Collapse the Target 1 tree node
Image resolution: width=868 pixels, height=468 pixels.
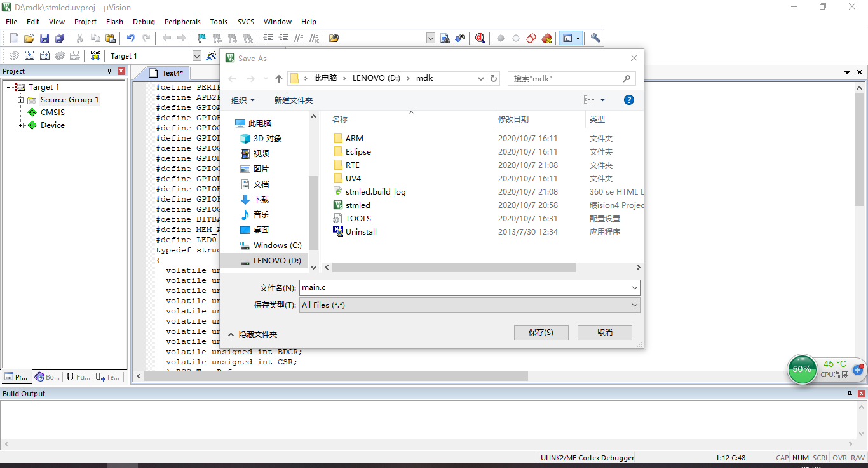click(8, 87)
